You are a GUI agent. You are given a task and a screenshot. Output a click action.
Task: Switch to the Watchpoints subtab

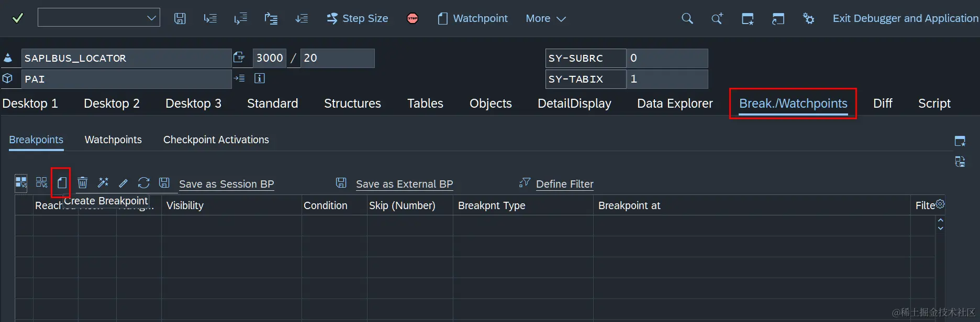click(113, 140)
